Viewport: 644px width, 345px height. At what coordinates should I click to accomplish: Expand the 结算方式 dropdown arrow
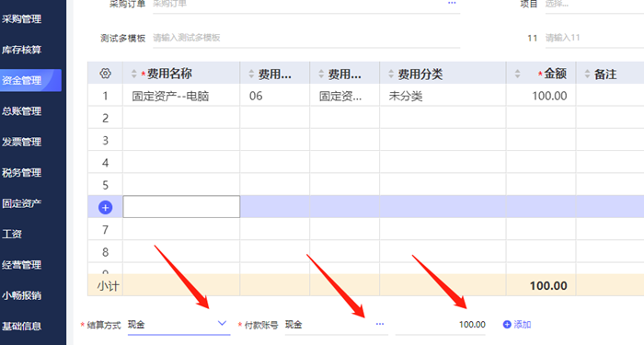click(222, 324)
